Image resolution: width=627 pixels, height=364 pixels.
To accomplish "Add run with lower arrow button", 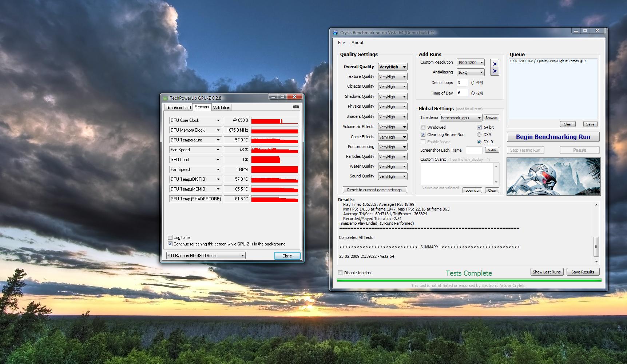I will pyautogui.click(x=495, y=71).
